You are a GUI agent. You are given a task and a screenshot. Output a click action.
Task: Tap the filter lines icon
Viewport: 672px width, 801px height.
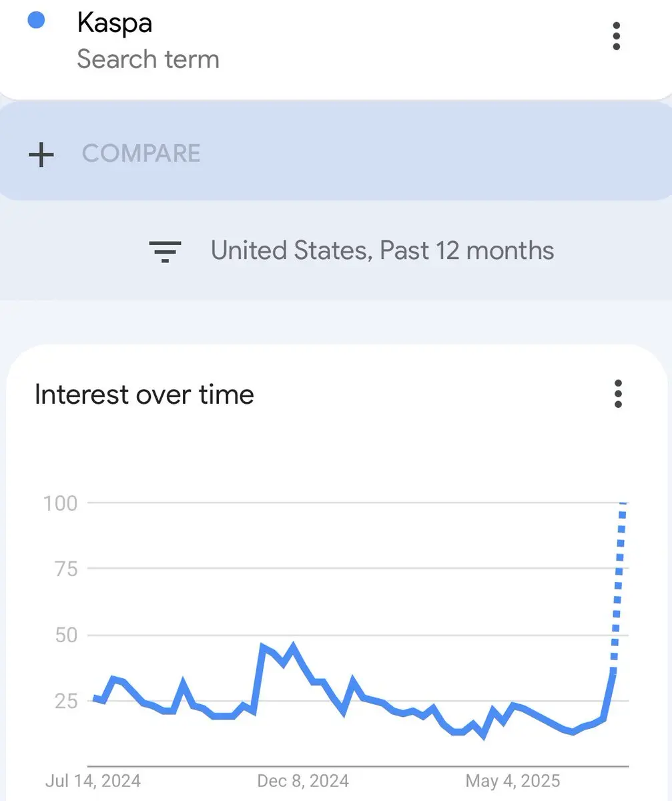pyautogui.click(x=165, y=252)
